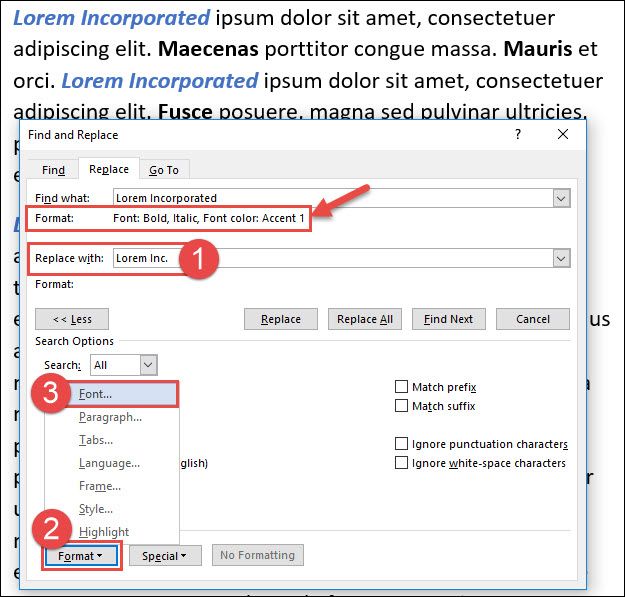Choose Language... from the Format menu
The image size is (625, 597).
point(112,463)
